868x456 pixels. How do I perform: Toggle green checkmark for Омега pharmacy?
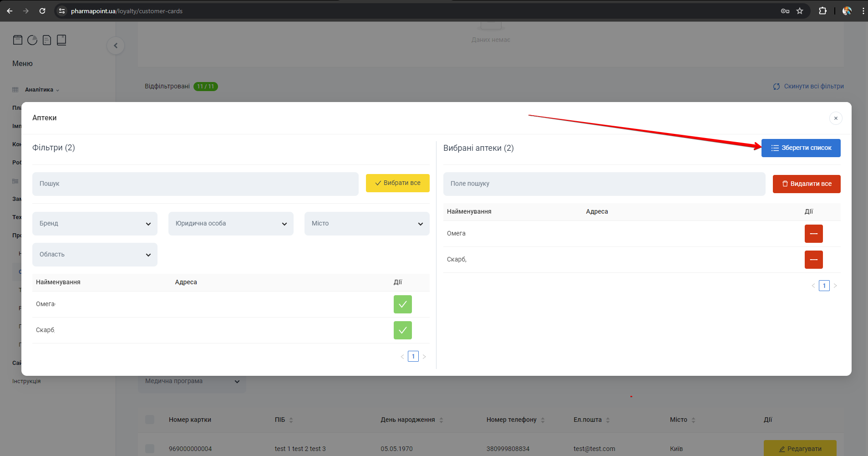coord(402,304)
